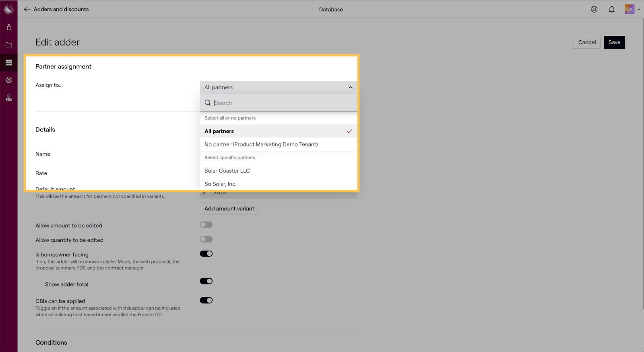Click the Select specific partners label

[230, 158]
